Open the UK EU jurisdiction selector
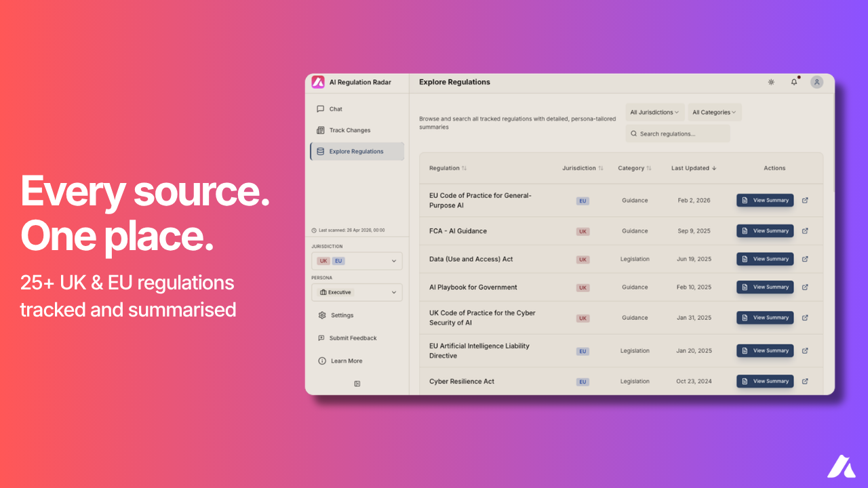This screenshot has width=868, height=488. (357, 261)
